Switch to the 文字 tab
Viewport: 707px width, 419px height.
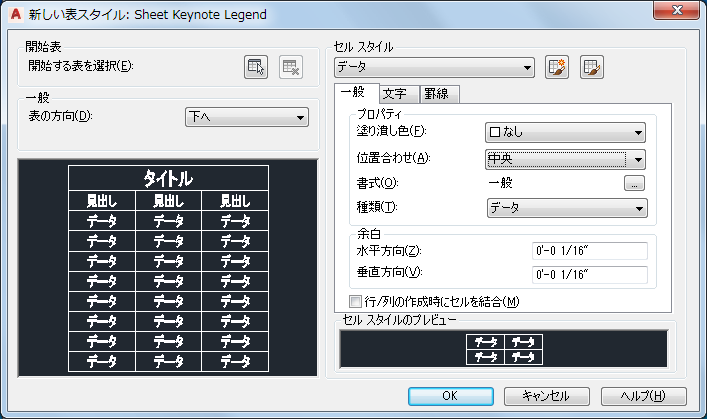click(x=399, y=94)
